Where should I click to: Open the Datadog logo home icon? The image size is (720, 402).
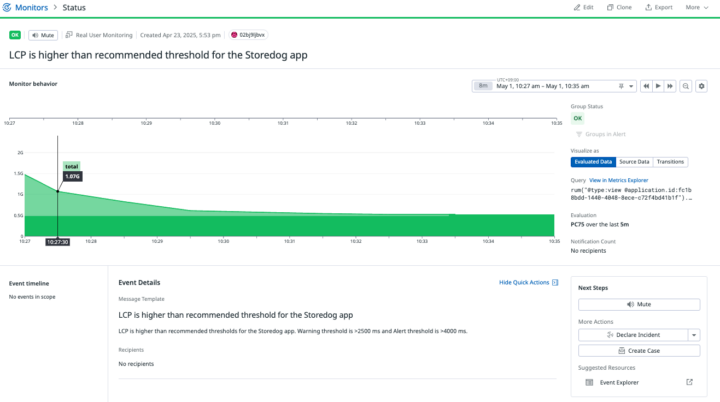tap(6, 7)
